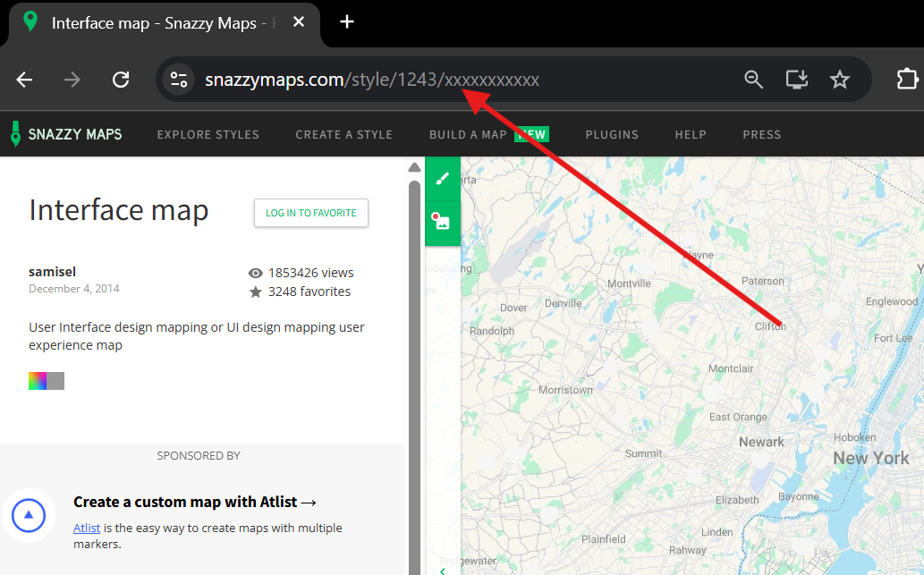Open Create a Style page
The width and height of the screenshot is (924, 575).
(x=344, y=134)
